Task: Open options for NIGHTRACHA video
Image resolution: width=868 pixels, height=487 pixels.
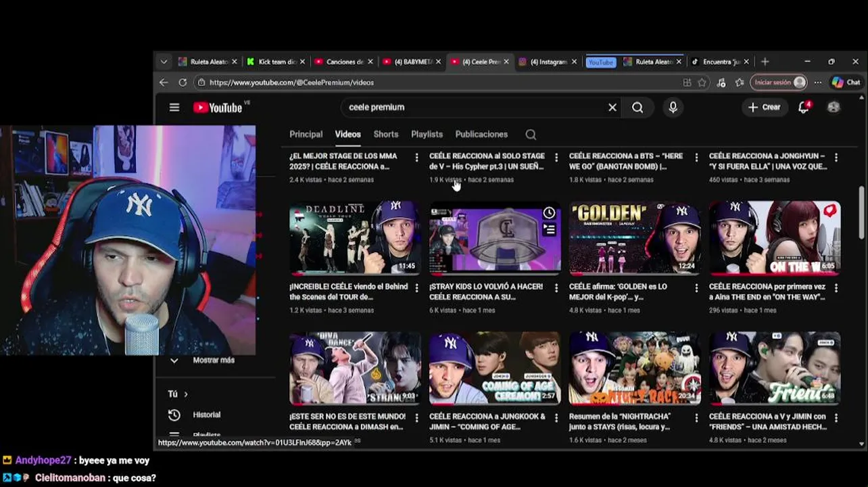Action: 696,418
